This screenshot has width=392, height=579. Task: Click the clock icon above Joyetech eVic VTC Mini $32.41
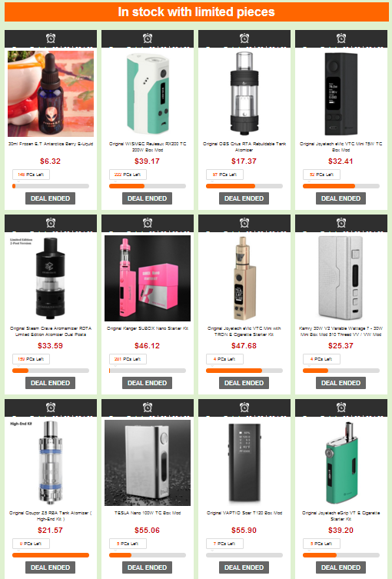pos(341,38)
